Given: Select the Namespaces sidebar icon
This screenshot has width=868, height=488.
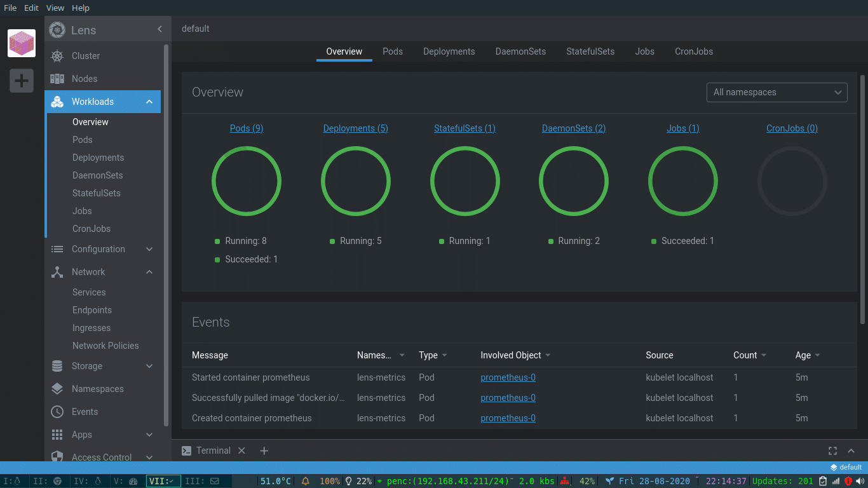Looking at the screenshot, I should [57, 388].
